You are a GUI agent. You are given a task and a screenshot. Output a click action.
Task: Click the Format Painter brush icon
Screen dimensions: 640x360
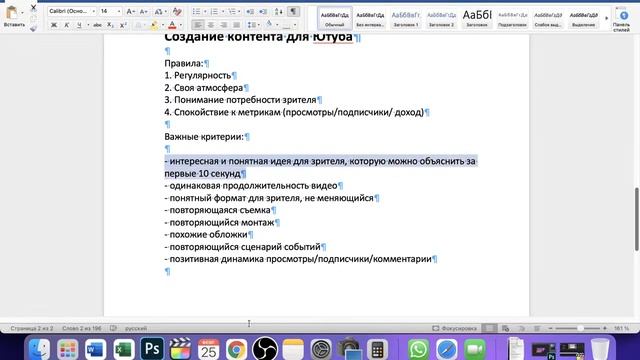click(33, 28)
